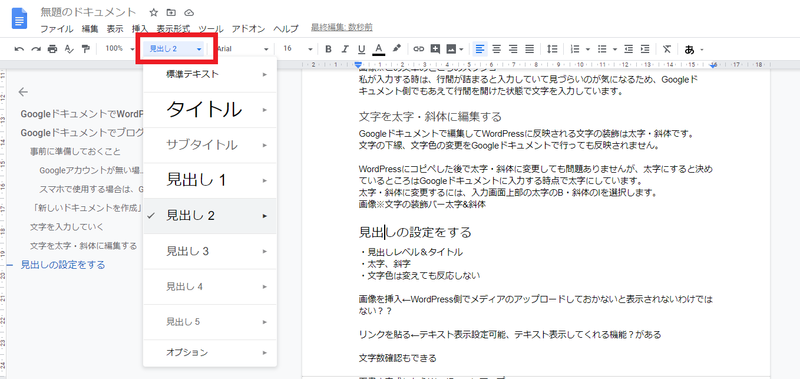Toggle Underline formatting
The height and width of the screenshot is (379, 800).
pos(361,49)
